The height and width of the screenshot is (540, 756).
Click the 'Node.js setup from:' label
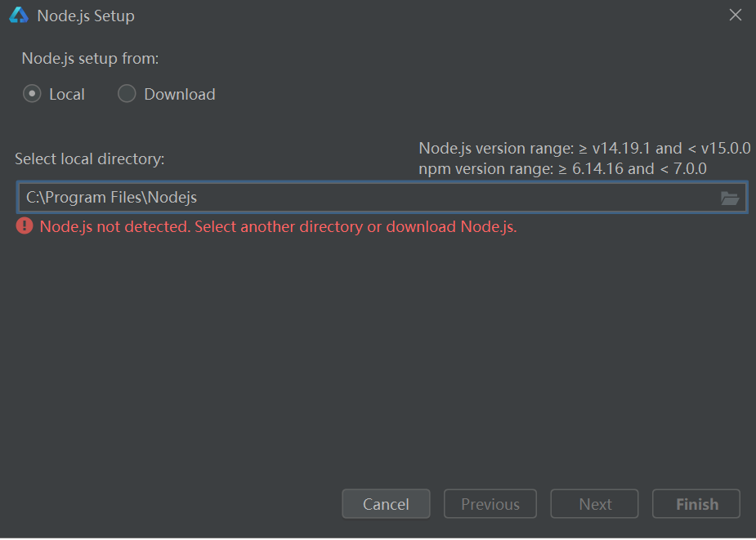(x=90, y=58)
